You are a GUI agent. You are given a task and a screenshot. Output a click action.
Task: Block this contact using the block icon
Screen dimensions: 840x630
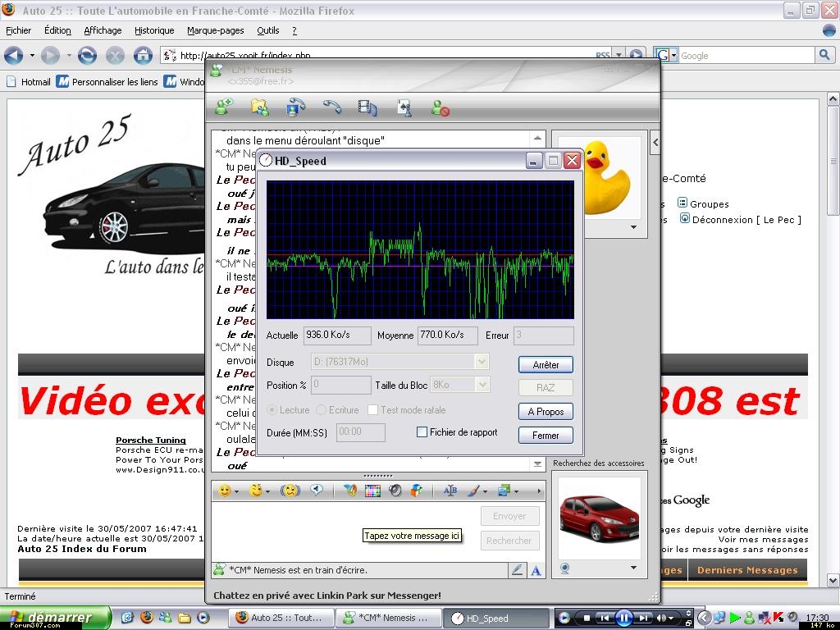441,107
